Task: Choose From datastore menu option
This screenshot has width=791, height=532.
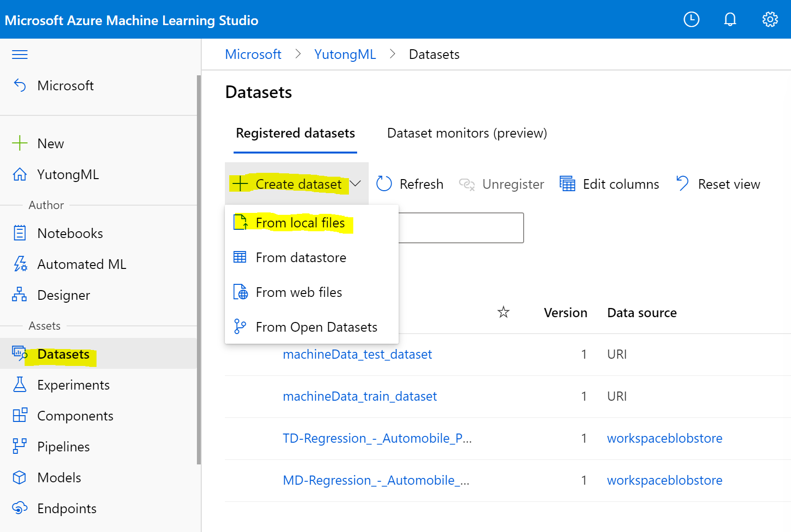Action: [312, 257]
